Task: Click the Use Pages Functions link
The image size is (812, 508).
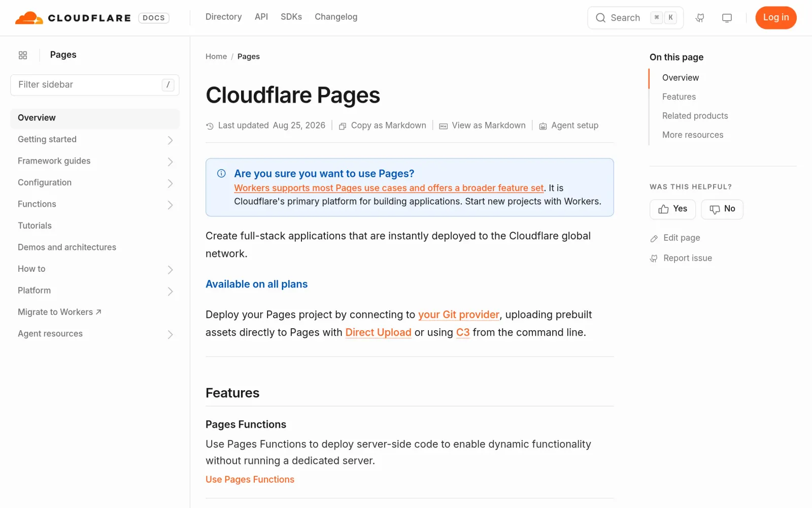Action: (x=250, y=480)
